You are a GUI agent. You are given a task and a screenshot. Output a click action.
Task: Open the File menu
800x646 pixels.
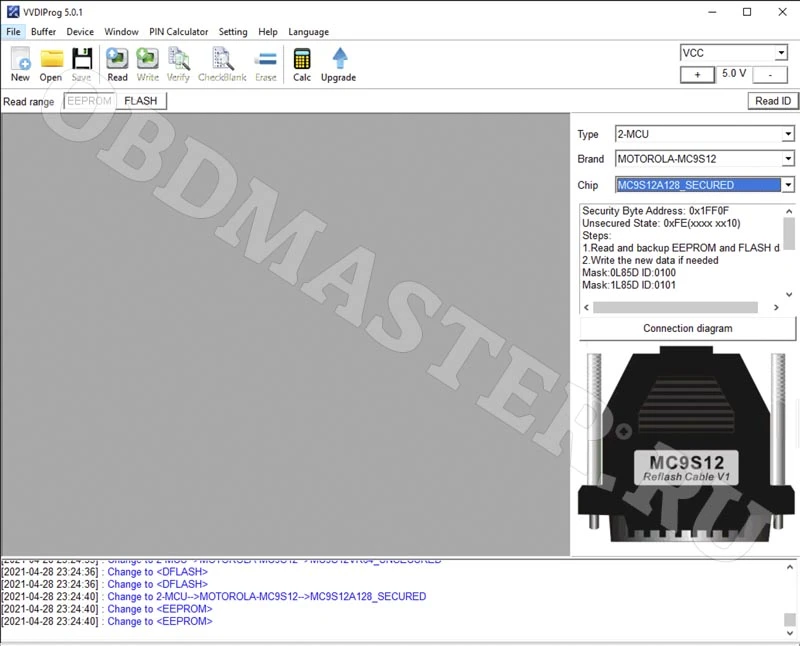(x=13, y=32)
